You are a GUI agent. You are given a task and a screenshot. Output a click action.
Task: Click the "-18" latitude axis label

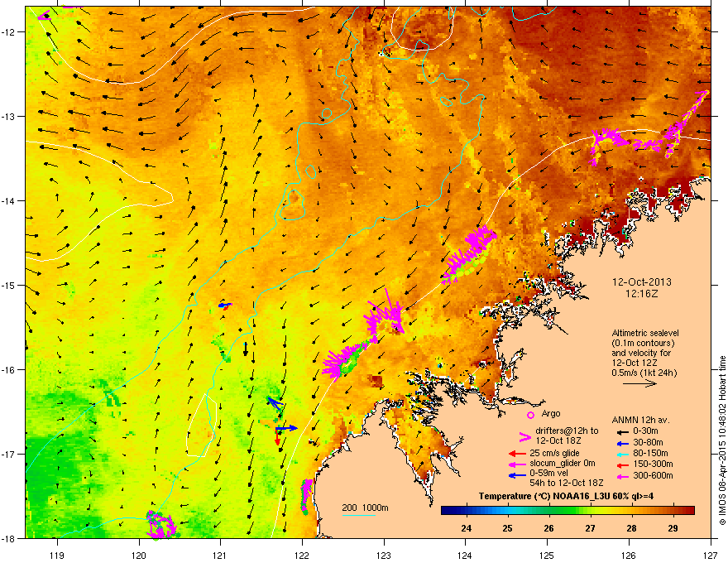pos(8,538)
